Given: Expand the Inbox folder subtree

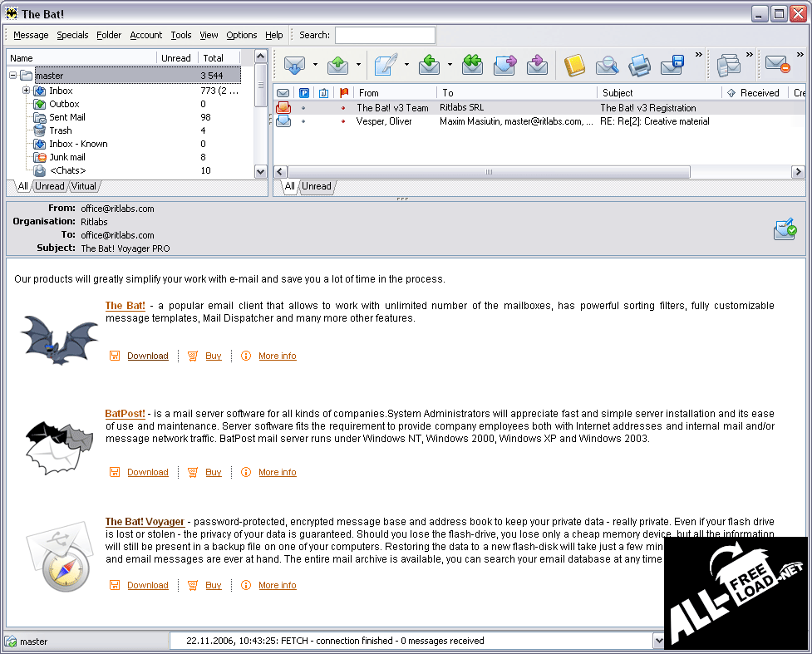Looking at the screenshot, I should point(27,91).
